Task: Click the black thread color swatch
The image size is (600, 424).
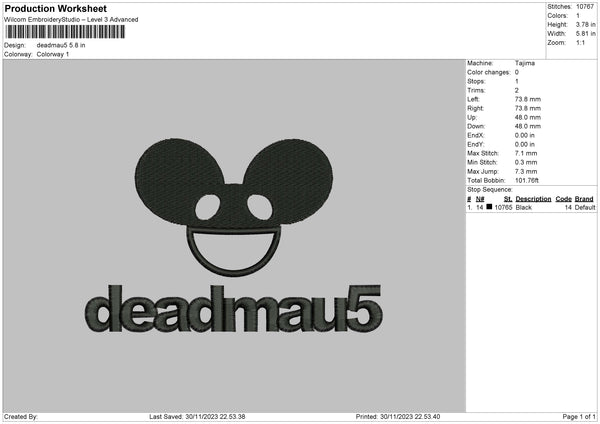Action: point(489,207)
